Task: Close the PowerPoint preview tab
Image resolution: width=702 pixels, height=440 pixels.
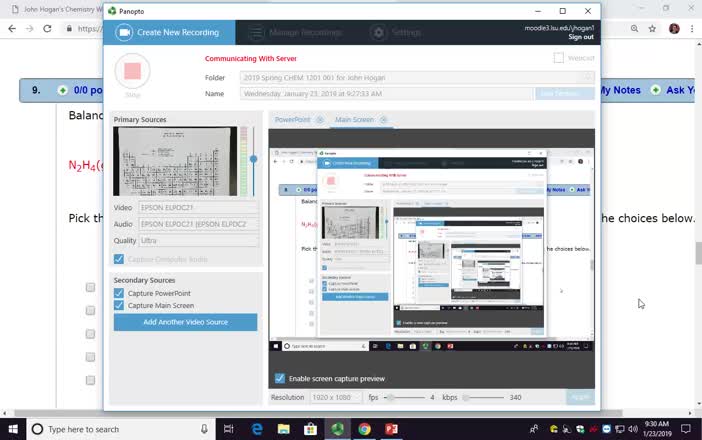Action: pyautogui.click(x=320, y=120)
